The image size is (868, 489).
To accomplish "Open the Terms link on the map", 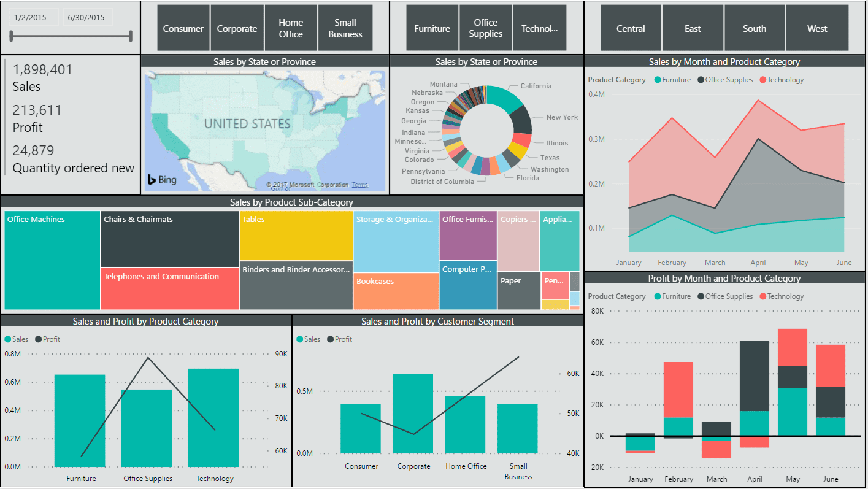I will coord(359,184).
